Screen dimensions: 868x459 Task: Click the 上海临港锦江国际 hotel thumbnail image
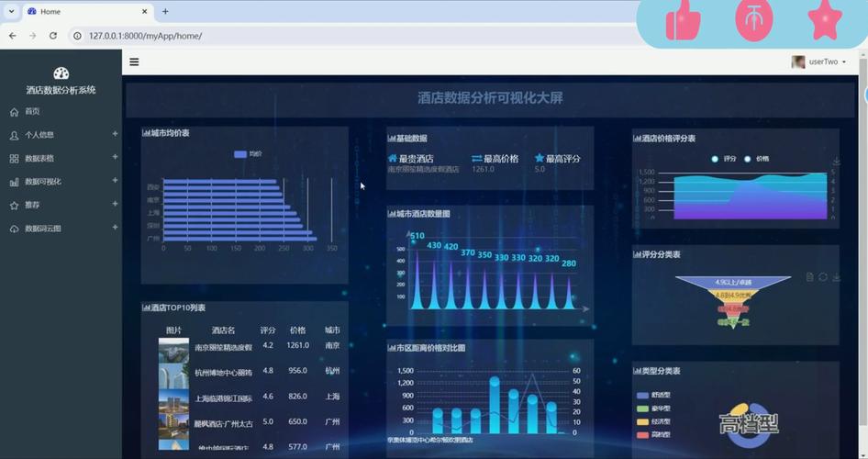click(173, 401)
